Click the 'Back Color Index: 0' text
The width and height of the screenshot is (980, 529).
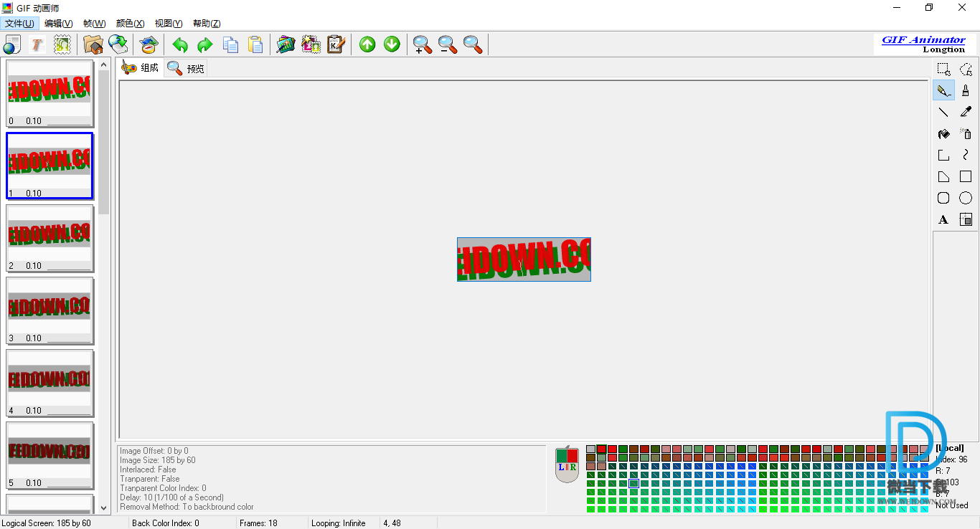click(x=166, y=523)
